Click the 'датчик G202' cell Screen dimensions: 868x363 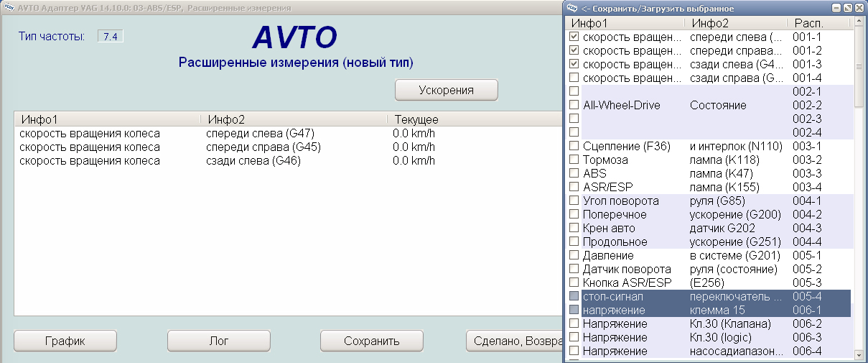click(x=722, y=228)
